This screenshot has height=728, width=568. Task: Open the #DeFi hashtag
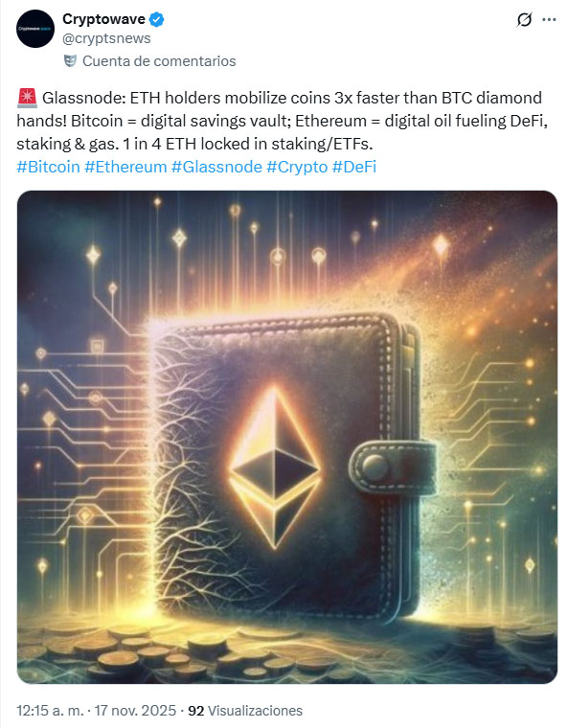point(353,167)
